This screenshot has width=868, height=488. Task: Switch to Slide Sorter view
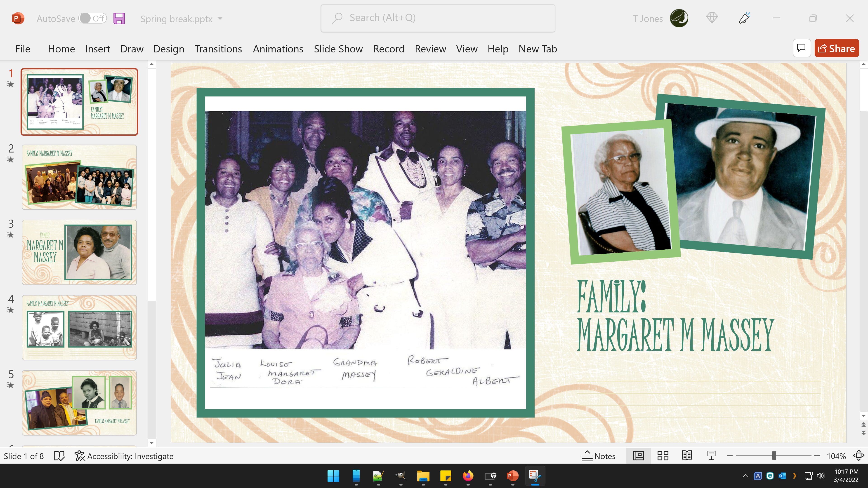663,456
